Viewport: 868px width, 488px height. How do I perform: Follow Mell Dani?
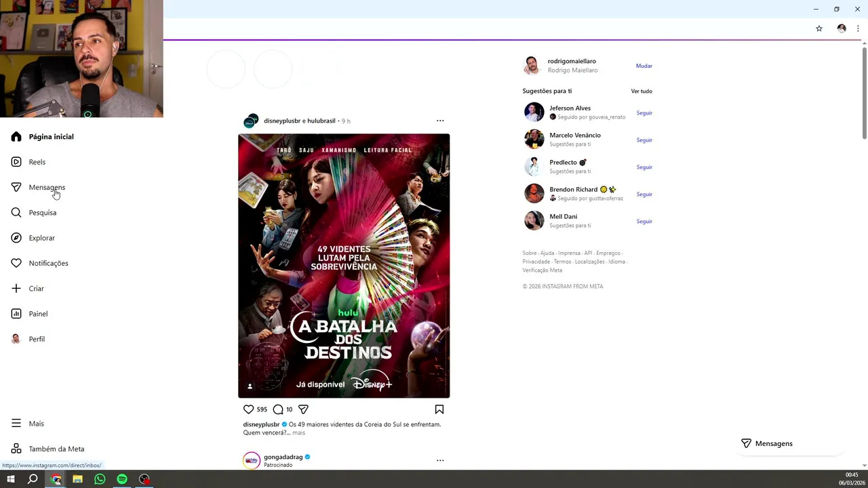(x=644, y=222)
